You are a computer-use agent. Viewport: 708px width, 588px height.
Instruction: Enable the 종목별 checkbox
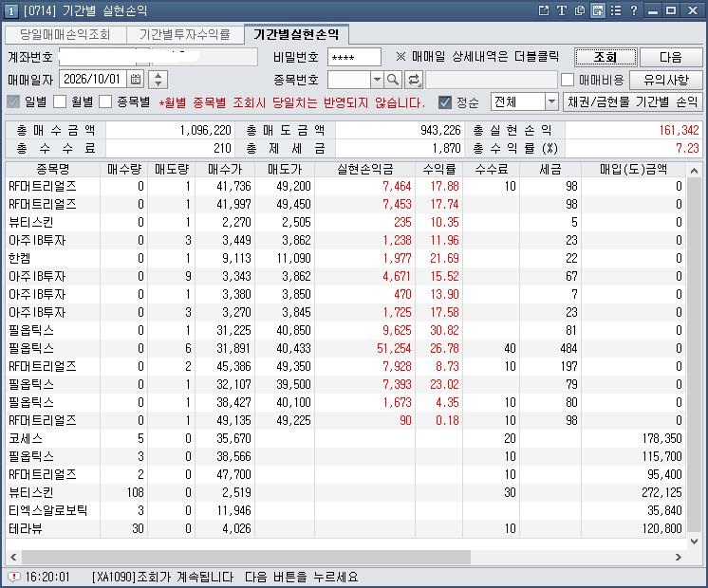(105, 102)
